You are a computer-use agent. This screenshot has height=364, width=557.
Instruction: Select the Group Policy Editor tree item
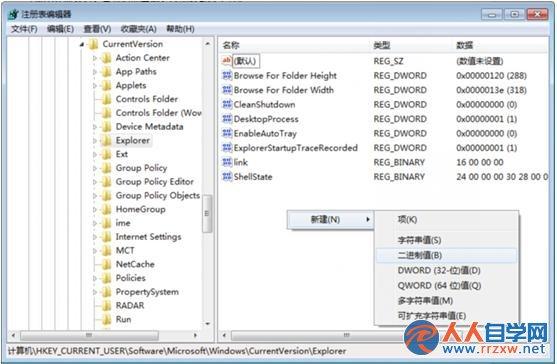click(x=155, y=182)
